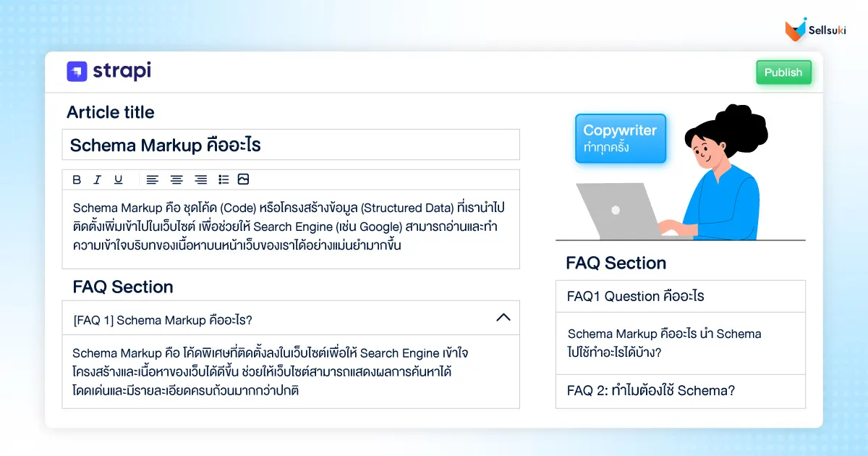868x456 pixels.
Task: Toggle underline formatting
Action: 118,179
